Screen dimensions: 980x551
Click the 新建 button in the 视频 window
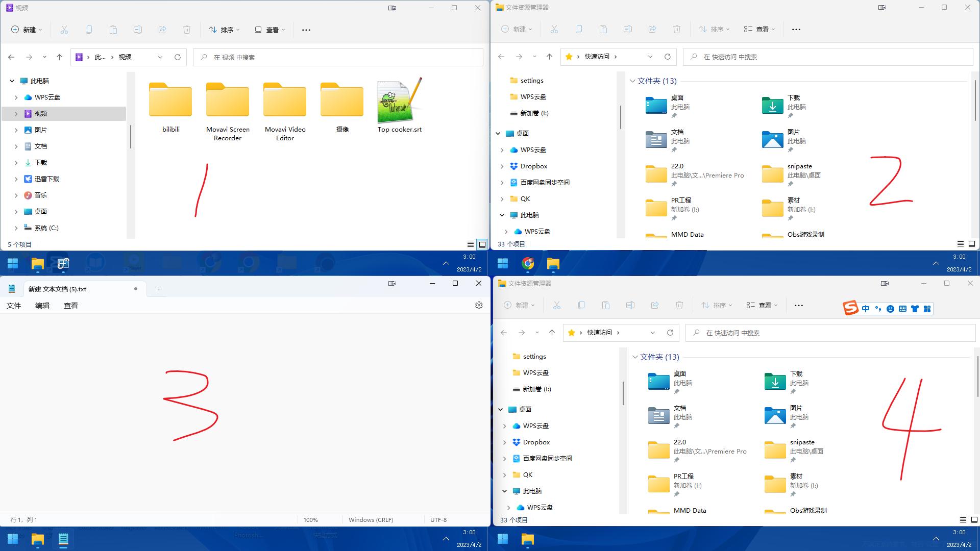point(27,30)
